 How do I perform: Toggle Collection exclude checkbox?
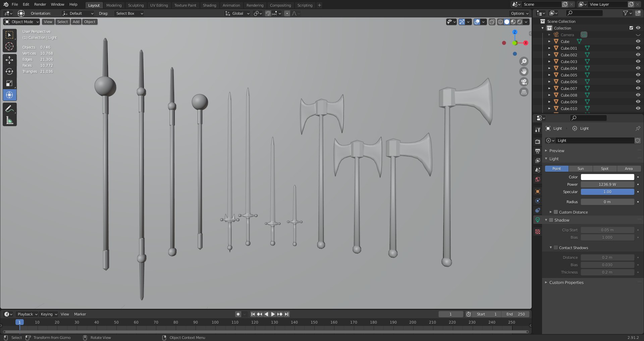point(631,28)
